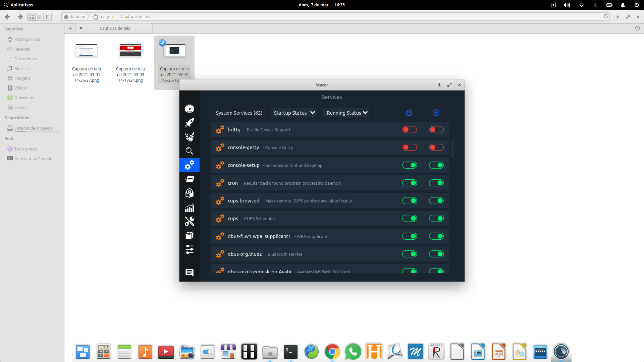The image size is (644, 362).
Task: Open Stacer Search magnifier icon
Action: click(190, 151)
